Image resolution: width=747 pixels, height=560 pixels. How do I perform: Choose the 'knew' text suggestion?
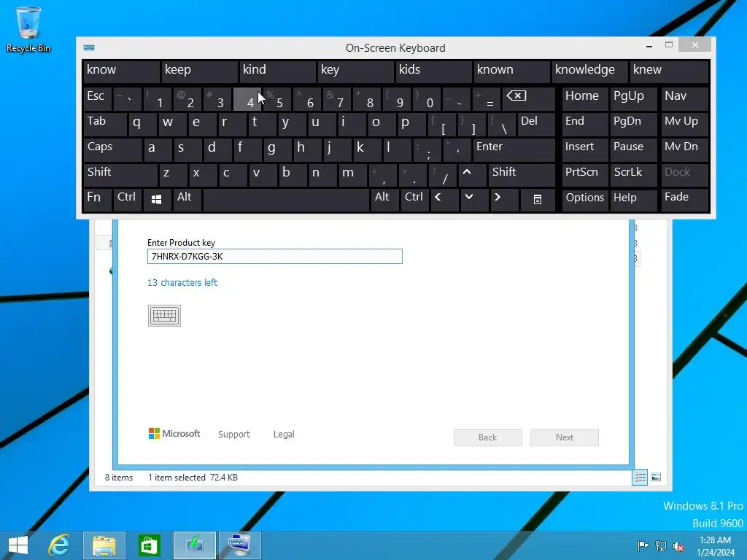coord(670,71)
